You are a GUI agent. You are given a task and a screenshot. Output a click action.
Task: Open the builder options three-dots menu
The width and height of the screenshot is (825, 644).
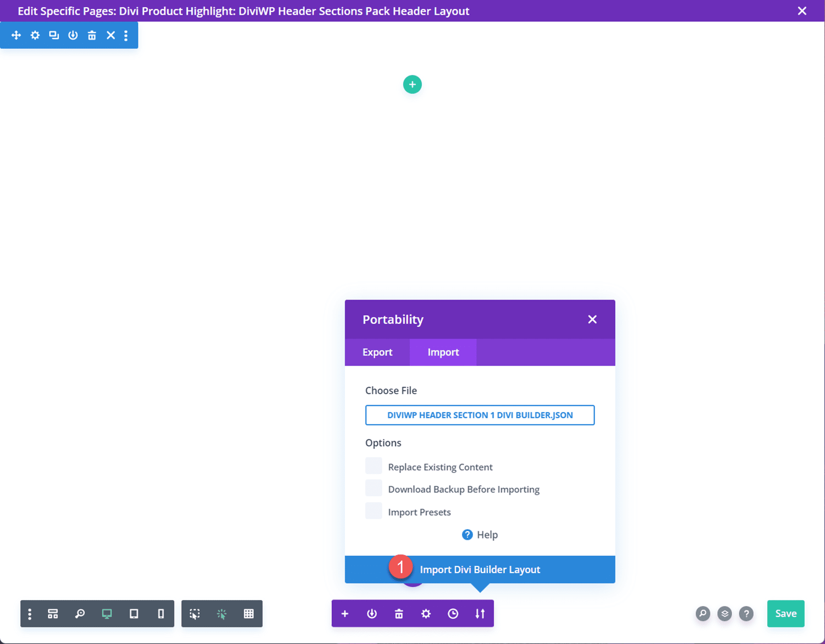point(30,614)
